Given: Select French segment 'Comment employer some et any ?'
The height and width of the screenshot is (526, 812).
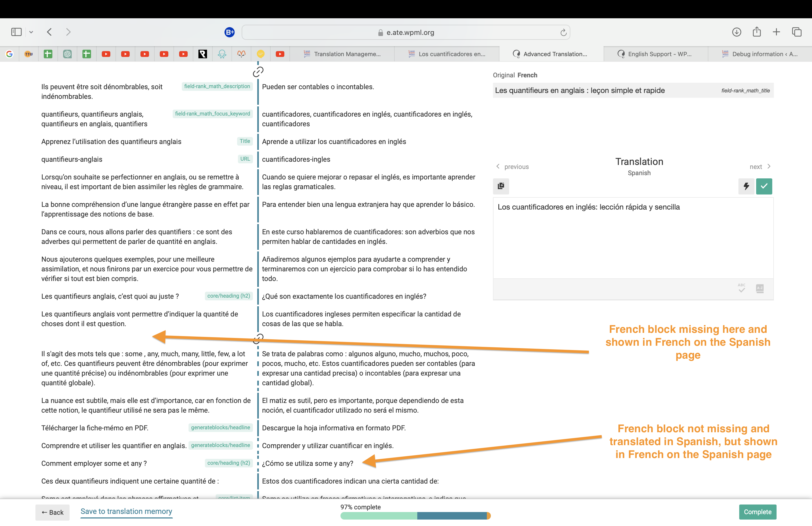Looking at the screenshot, I should pyautogui.click(x=94, y=463).
